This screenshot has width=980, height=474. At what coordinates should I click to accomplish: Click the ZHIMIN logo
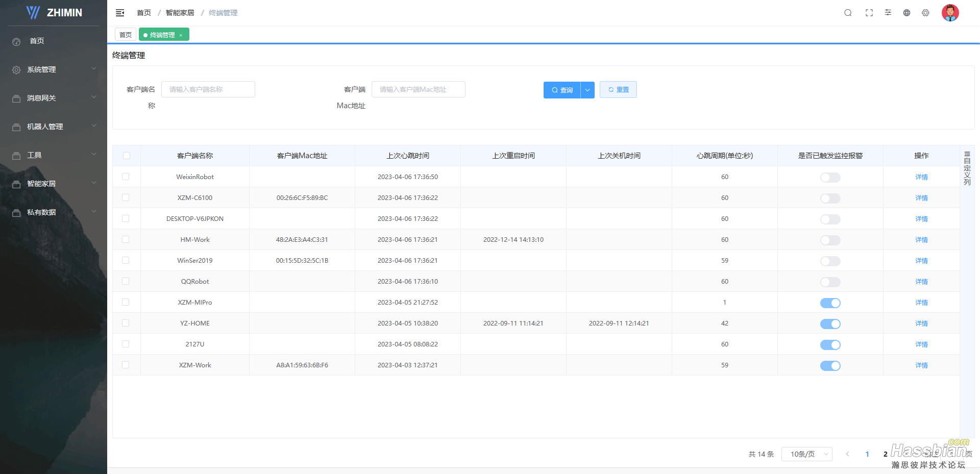pyautogui.click(x=54, y=13)
